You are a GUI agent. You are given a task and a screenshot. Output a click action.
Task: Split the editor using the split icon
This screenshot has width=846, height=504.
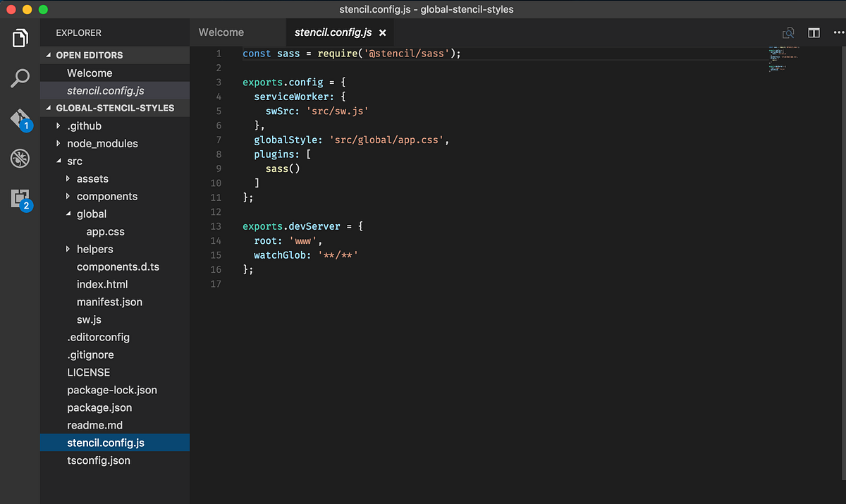pos(814,32)
